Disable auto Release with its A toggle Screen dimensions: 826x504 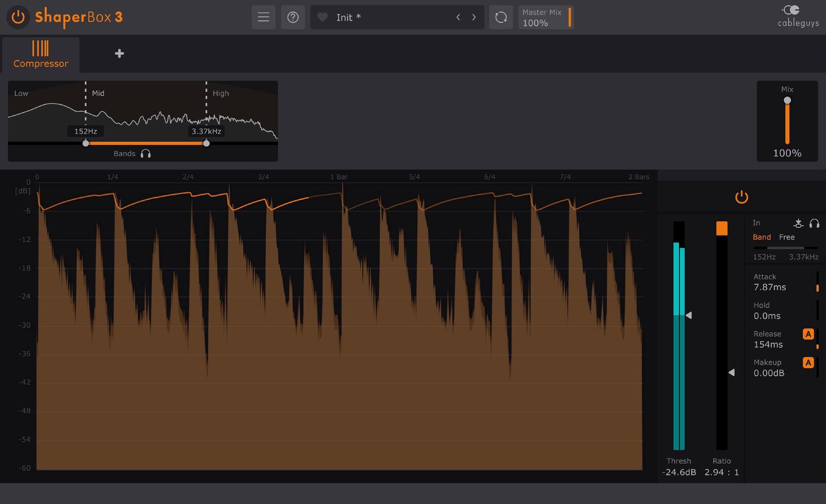pos(808,334)
